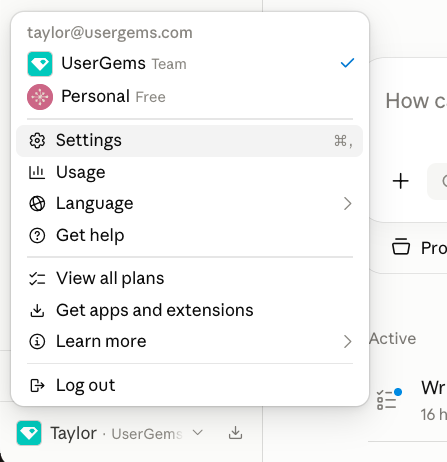Select the UserGems Team workspace
The width and height of the screenshot is (447, 462).
(x=190, y=63)
